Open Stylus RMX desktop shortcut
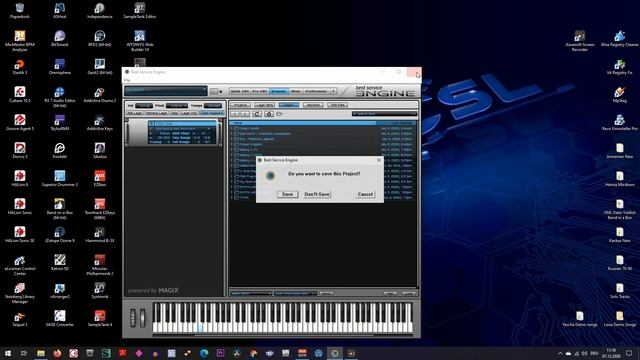 [60, 122]
